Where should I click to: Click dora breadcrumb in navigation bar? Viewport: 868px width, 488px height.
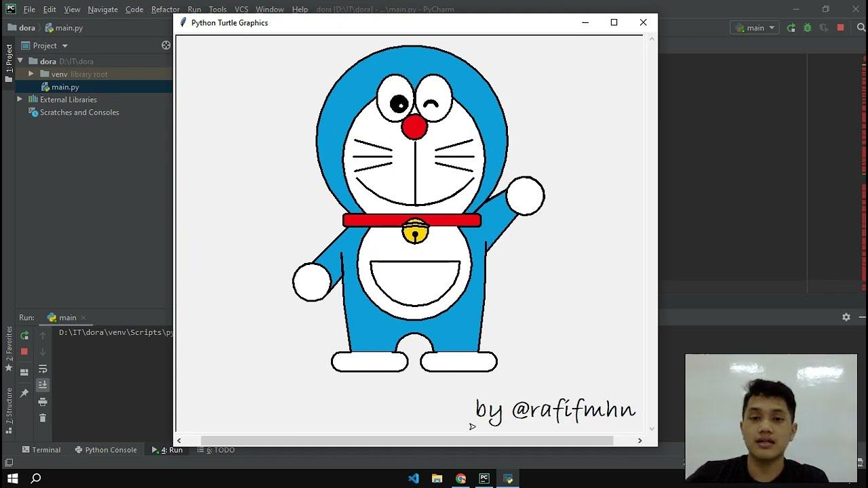(x=22, y=28)
